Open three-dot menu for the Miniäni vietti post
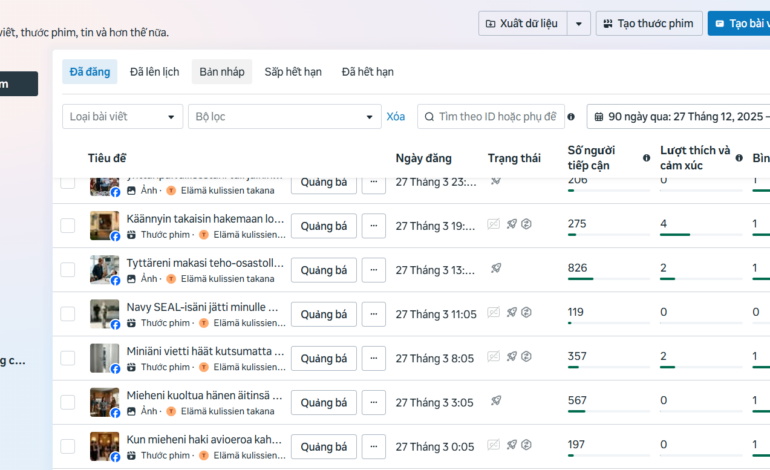770x470 pixels. pos(373,357)
